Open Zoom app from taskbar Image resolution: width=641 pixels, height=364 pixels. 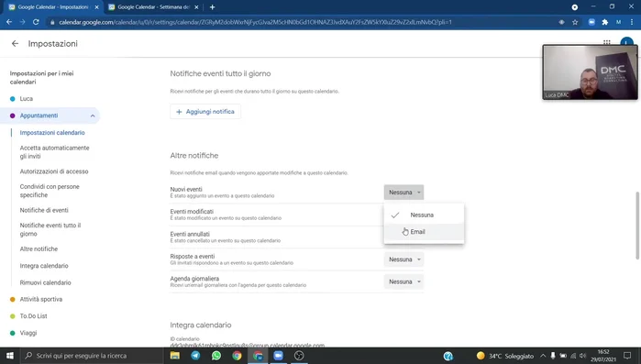click(x=279, y=356)
